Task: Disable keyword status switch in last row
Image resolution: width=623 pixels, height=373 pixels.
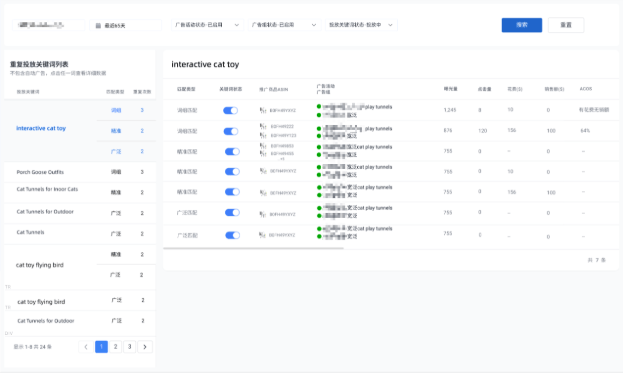Action: pyautogui.click(x=232, y=235)
